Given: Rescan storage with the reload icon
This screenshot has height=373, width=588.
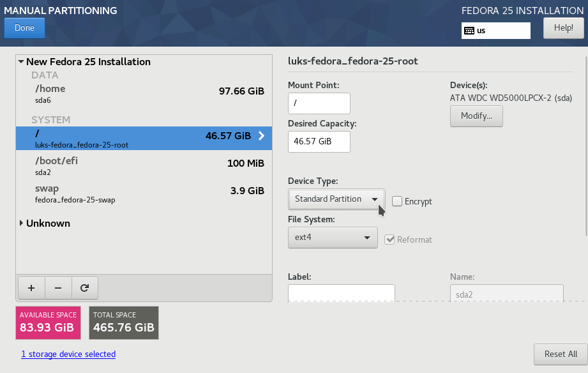Looking at the screenshot, I should (85, 287).
